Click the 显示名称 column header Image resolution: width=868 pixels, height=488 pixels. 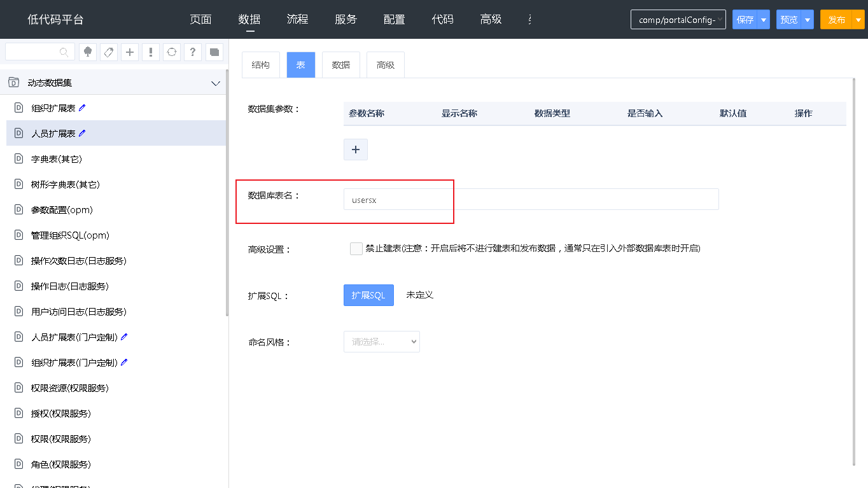click(459, 113)
